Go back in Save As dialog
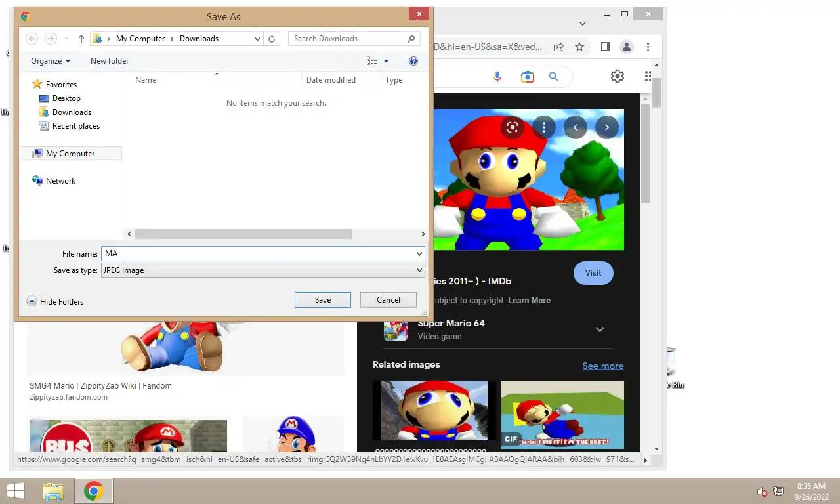 point(31,39)
